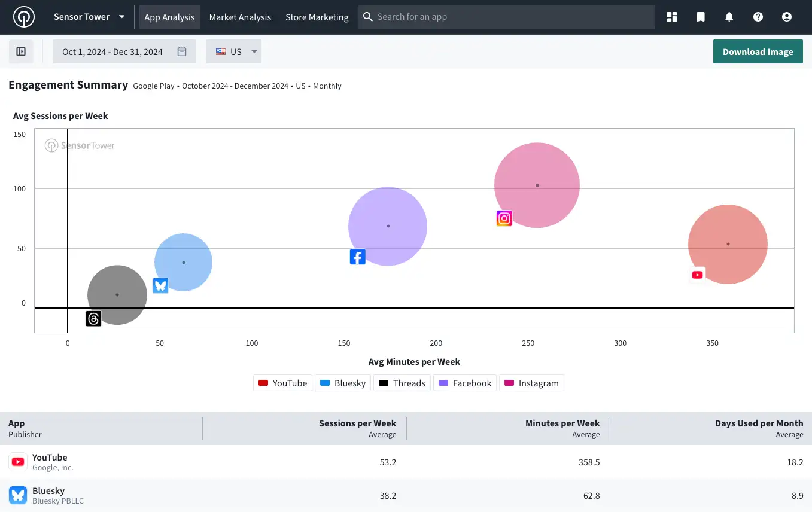Click Google, Inc. publisher text
The image size is (812, 512).
[53, 468]
